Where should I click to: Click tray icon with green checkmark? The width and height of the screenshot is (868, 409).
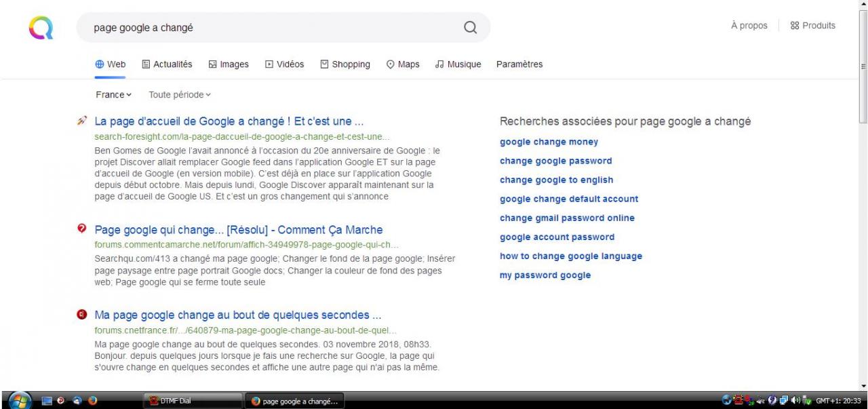807,400
